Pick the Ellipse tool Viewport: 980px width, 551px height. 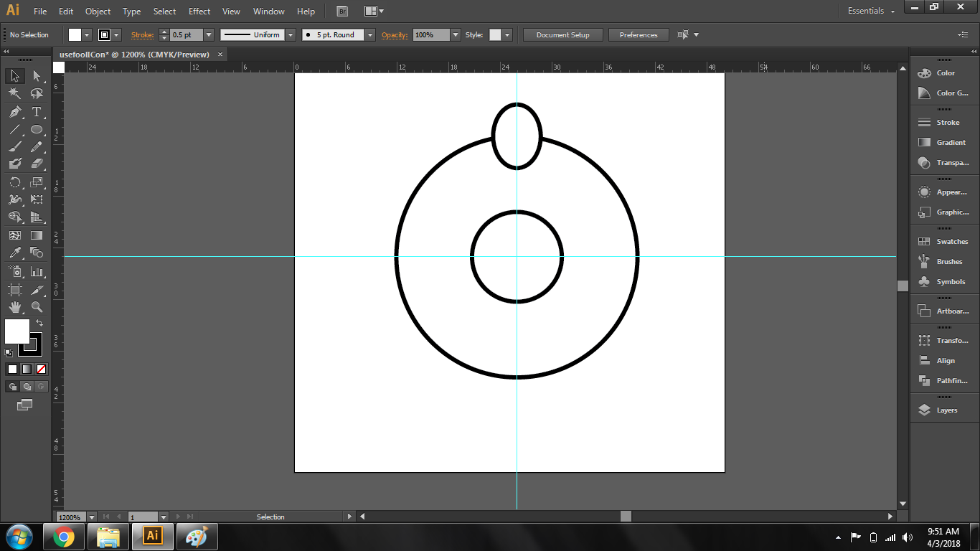click(37, 130)
